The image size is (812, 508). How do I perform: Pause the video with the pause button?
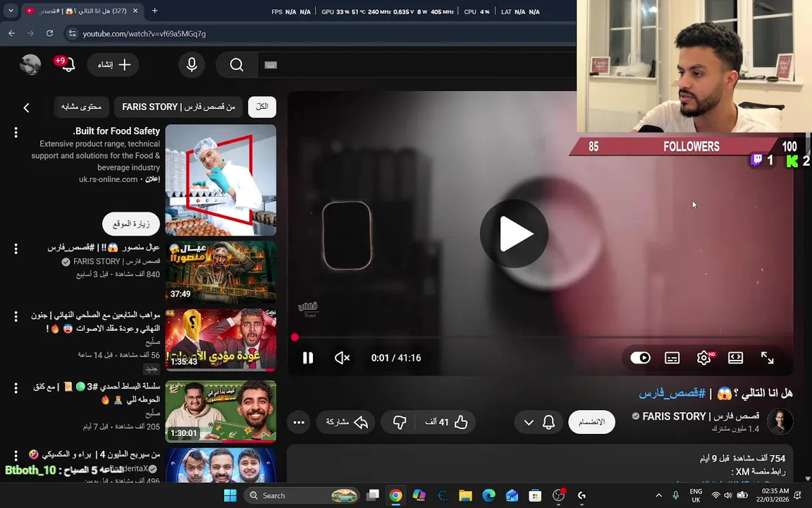[307, 358]
